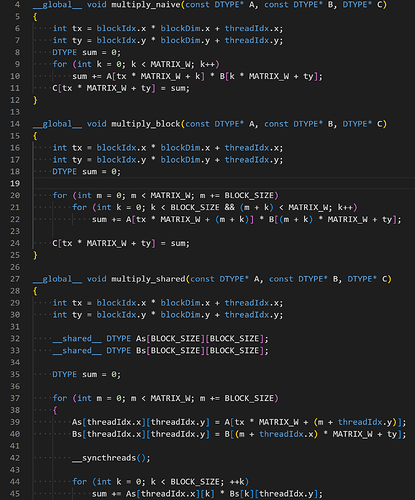415x500 pixels.
Task: Click the function name multiply_naive
Action: pos(146,5)
